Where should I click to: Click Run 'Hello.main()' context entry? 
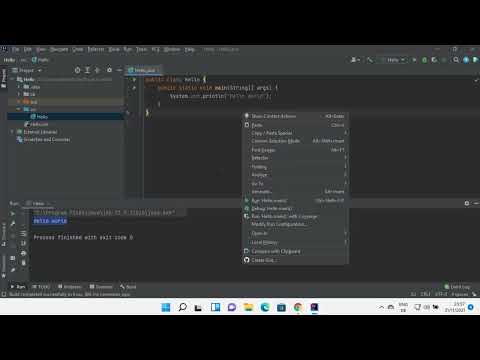(295, 201)
